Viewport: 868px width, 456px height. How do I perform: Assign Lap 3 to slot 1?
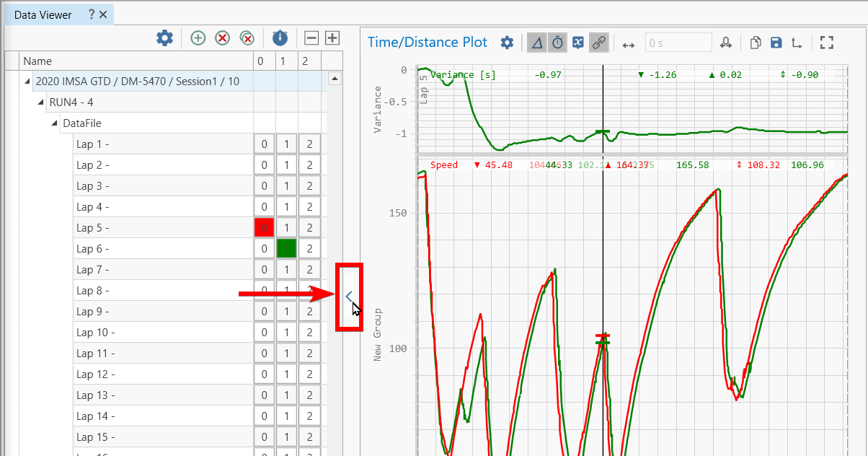286,186
